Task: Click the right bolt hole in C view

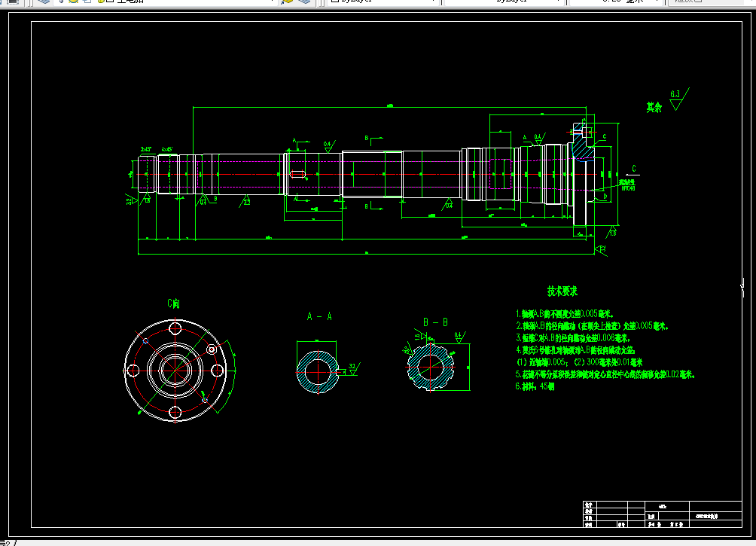Action: [x=218, y=371]
